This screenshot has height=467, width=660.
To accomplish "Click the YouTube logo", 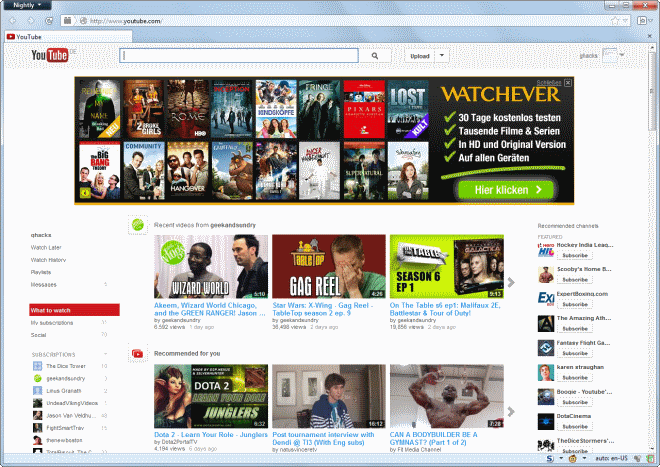I will click(50, 55).
